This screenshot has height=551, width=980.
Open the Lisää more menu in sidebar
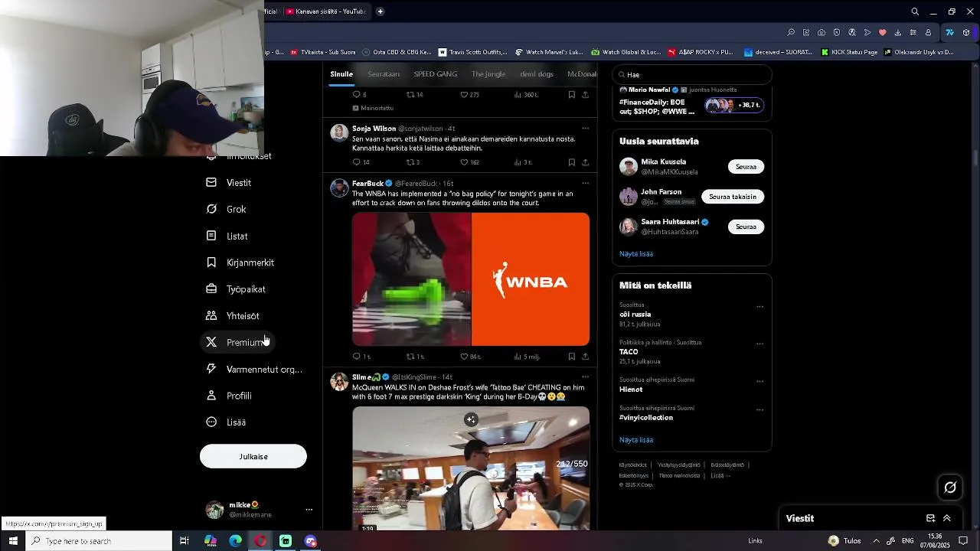tap(227, 422)
